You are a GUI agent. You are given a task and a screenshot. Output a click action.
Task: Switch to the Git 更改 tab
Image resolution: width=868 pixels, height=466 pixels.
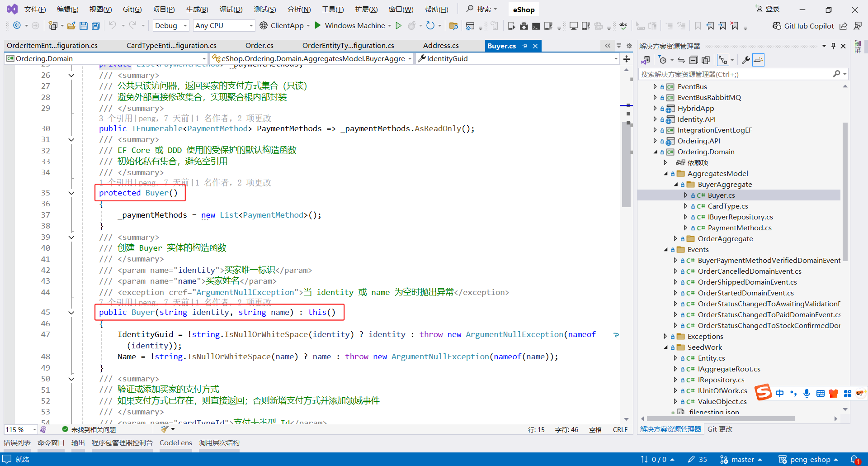pos(720,429)
